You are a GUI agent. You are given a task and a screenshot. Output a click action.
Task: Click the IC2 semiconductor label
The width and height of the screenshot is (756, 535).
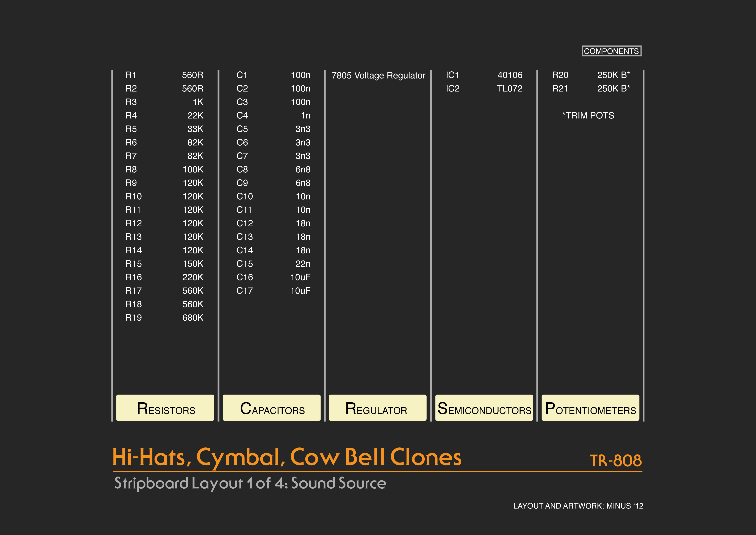(x=452, y=89)
